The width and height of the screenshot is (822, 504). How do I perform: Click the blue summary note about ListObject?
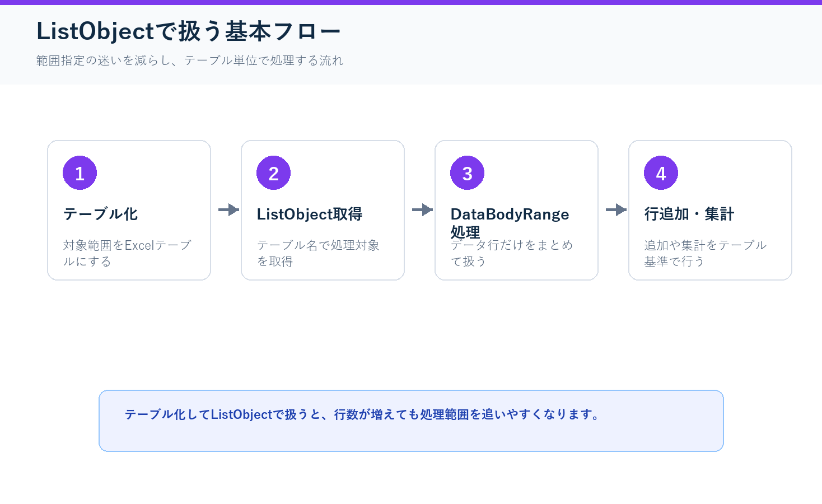[411, 421]
